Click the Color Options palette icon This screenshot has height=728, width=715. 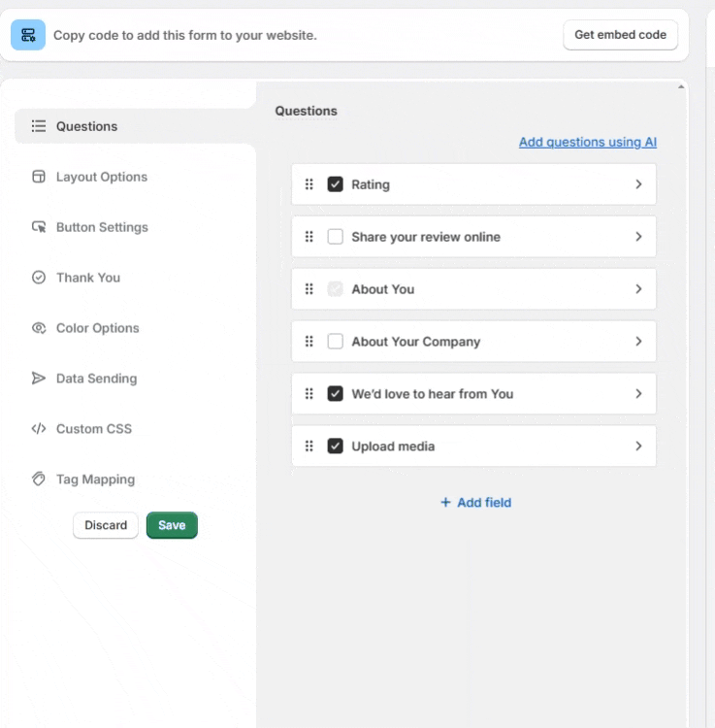point(39,328)
